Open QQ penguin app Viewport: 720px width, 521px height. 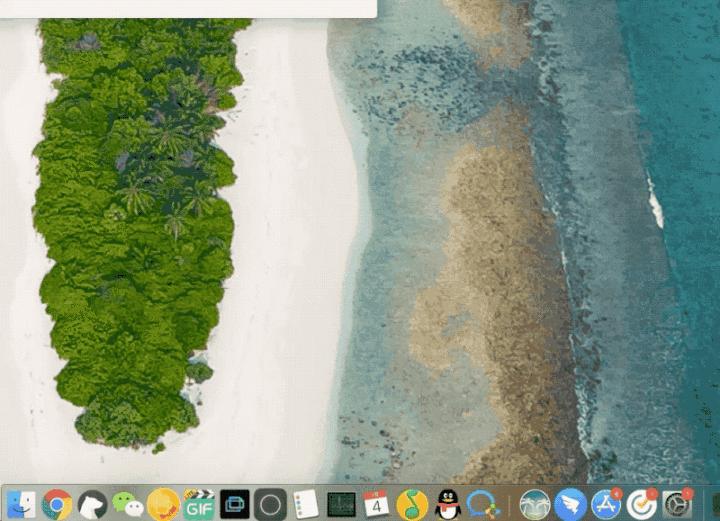pos(448,504)
